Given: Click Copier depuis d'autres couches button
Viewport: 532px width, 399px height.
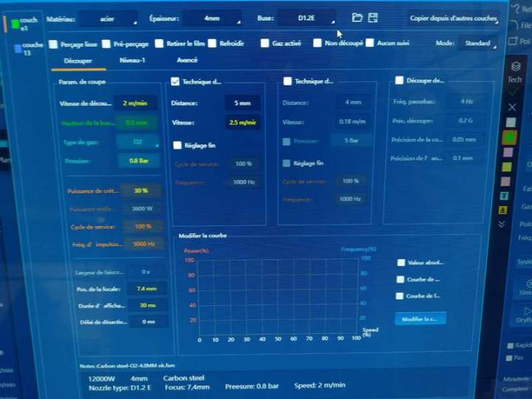Looking at the screenshot, I should point(453,18).
